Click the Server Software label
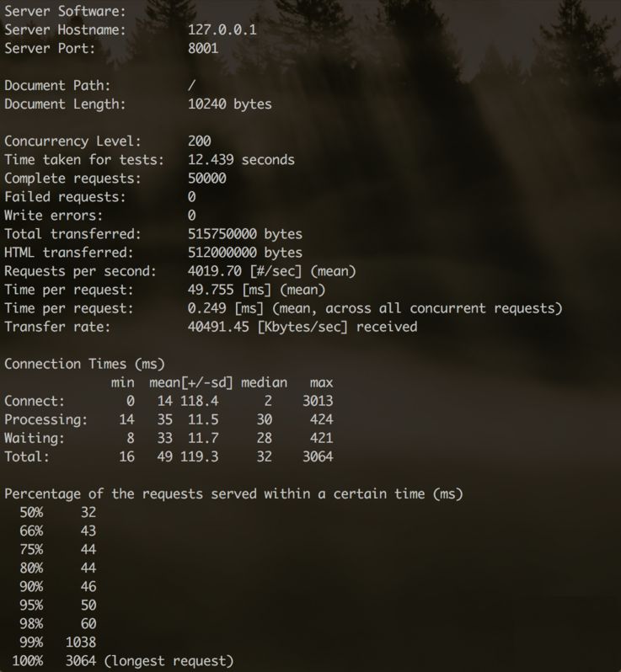The image size is (621, 672). click(x=65, y=11)
